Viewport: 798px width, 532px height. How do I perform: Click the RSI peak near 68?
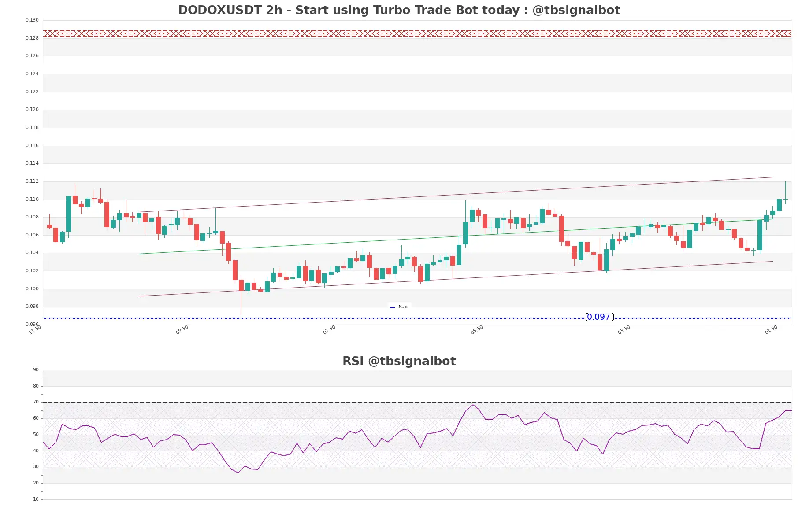(473, 405)
